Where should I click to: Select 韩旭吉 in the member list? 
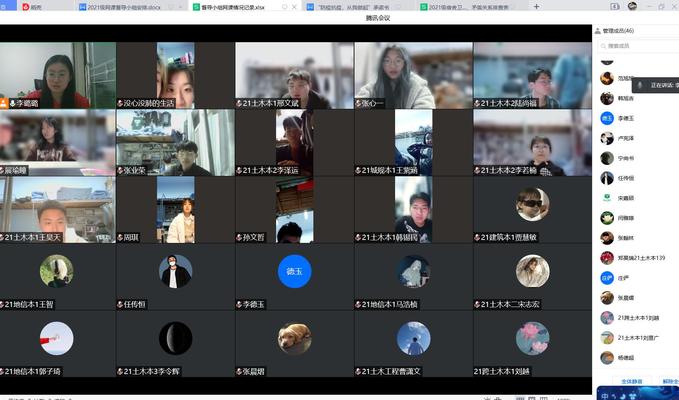[x=626, y=98]
